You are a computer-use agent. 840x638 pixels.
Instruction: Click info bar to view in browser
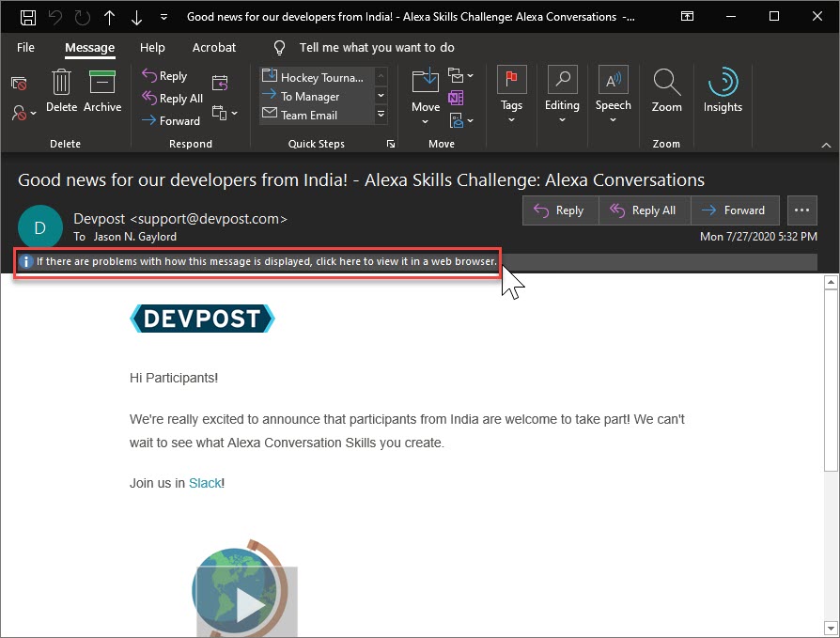tap(257, 261)
